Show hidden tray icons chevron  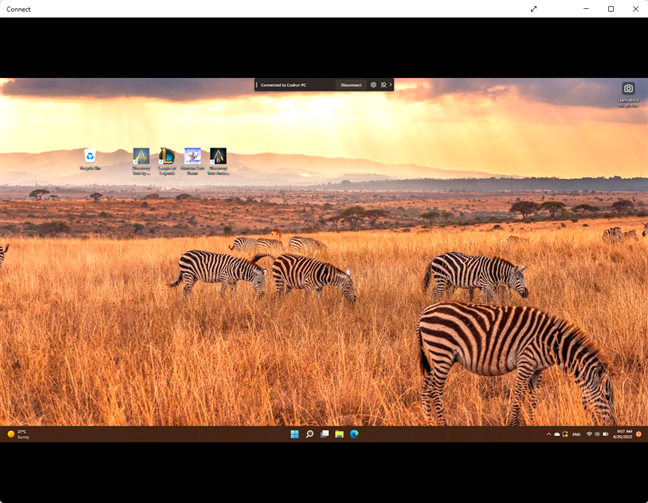(548, 434)
